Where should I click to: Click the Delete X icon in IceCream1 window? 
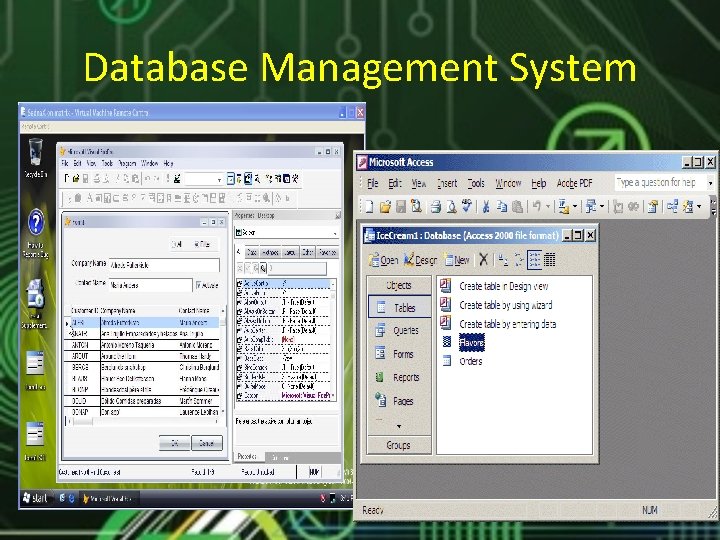[483, 260]
